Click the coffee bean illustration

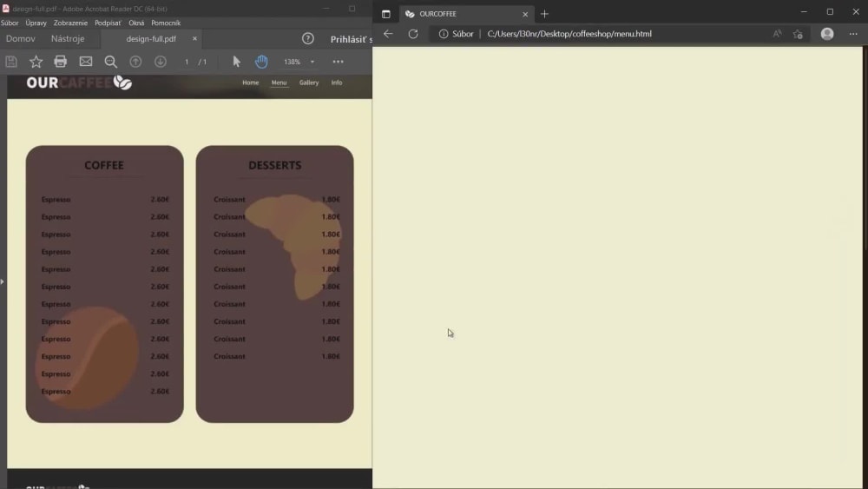pyautogui.click(x=87, y=359)
